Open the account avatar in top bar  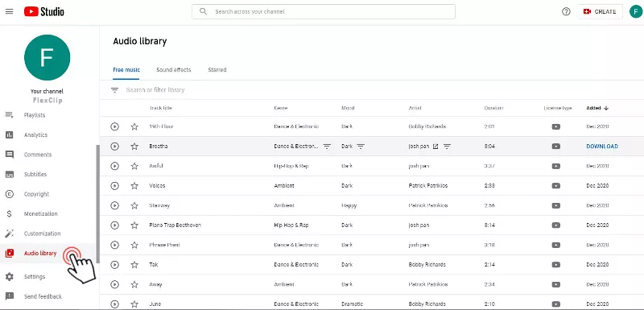635,11
